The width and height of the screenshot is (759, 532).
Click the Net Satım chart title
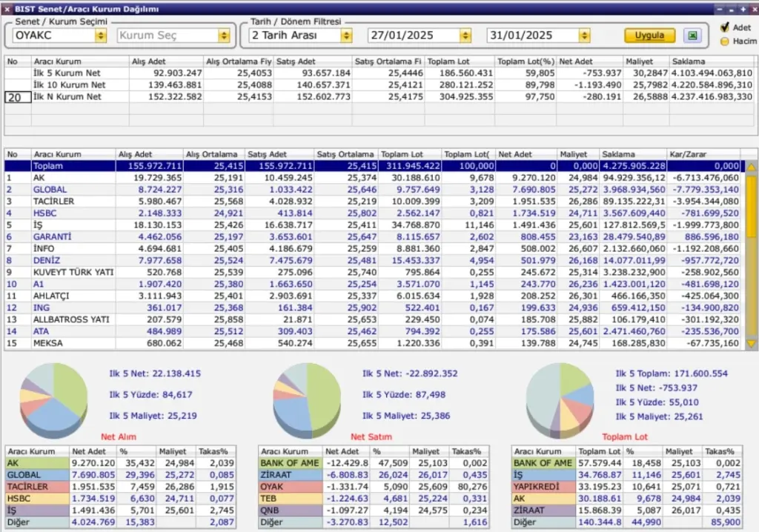[x=372, y=436]
